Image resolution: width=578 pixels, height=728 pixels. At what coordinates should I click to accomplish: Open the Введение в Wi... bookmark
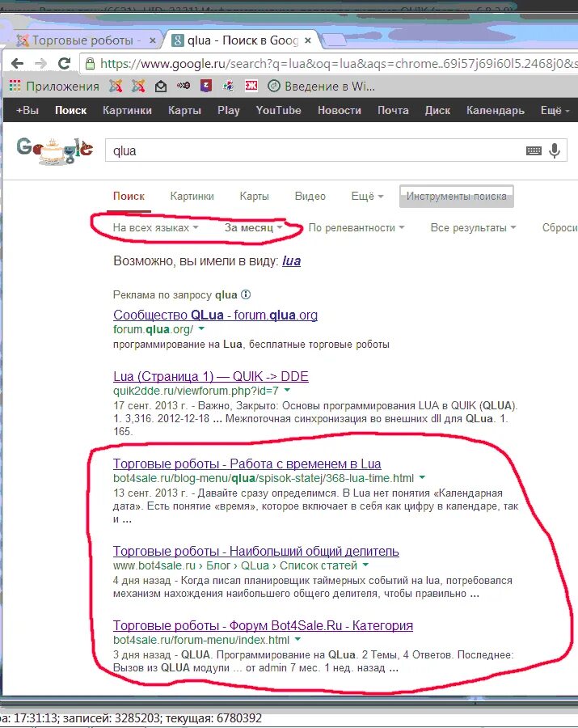coord(321,87)
